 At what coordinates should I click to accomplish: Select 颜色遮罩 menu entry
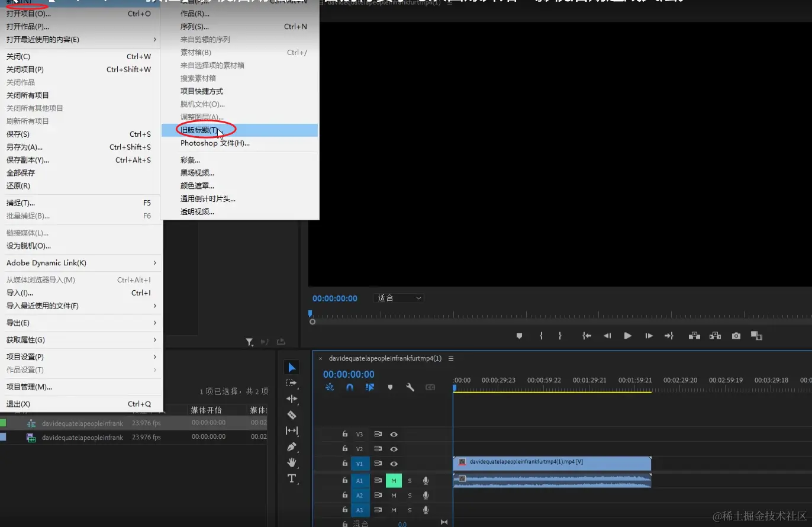240,186
